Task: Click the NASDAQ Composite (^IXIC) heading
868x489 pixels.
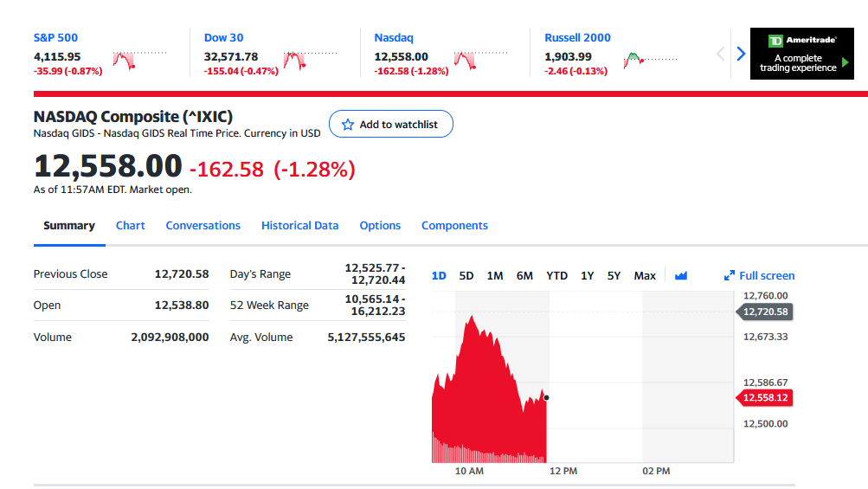Action: tap(133, 117)
